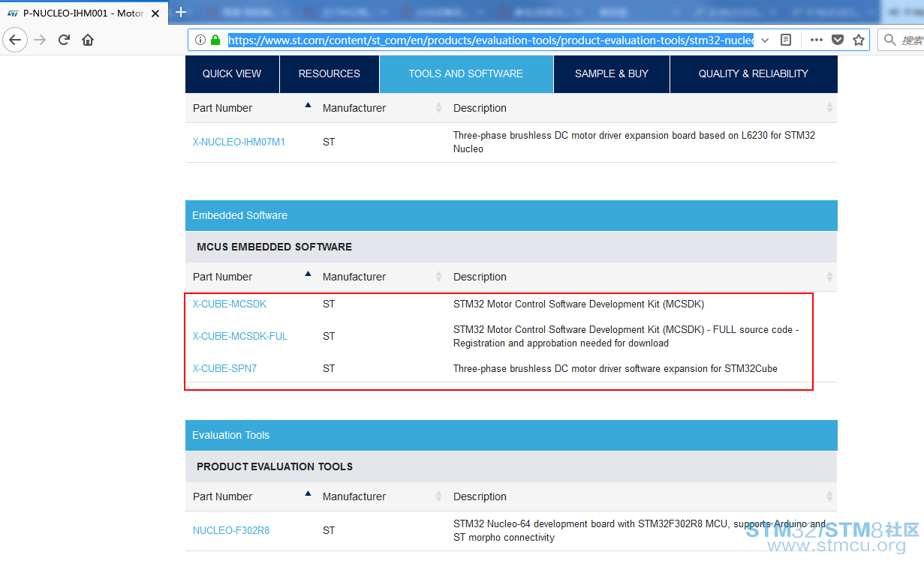Sort Evaluation Tools table by Part Number
Screen dimensions: 924x564
pyautogui.click(x=308, y=494)
